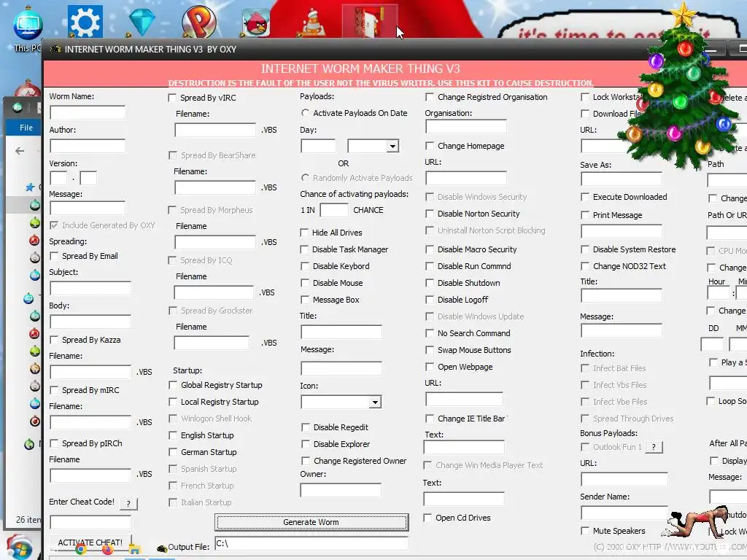This screenshot has width=747, height=560.
Task: Check Disable System Restore
Action: coord(585,249)
